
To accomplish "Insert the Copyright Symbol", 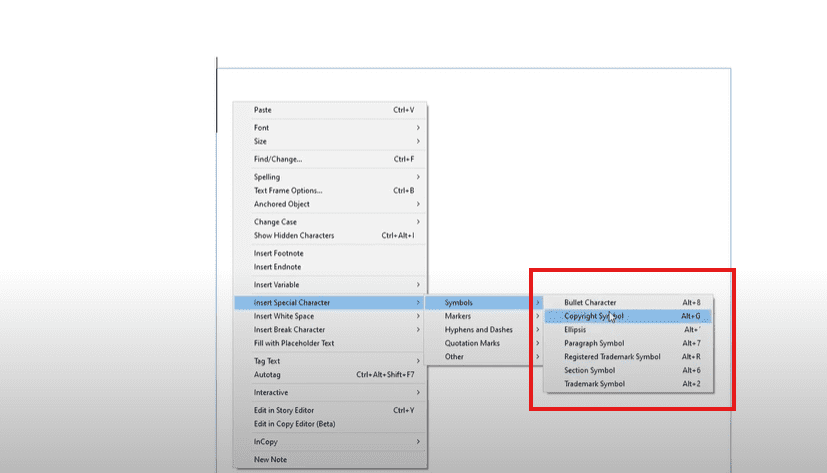I will click(594, 316).
